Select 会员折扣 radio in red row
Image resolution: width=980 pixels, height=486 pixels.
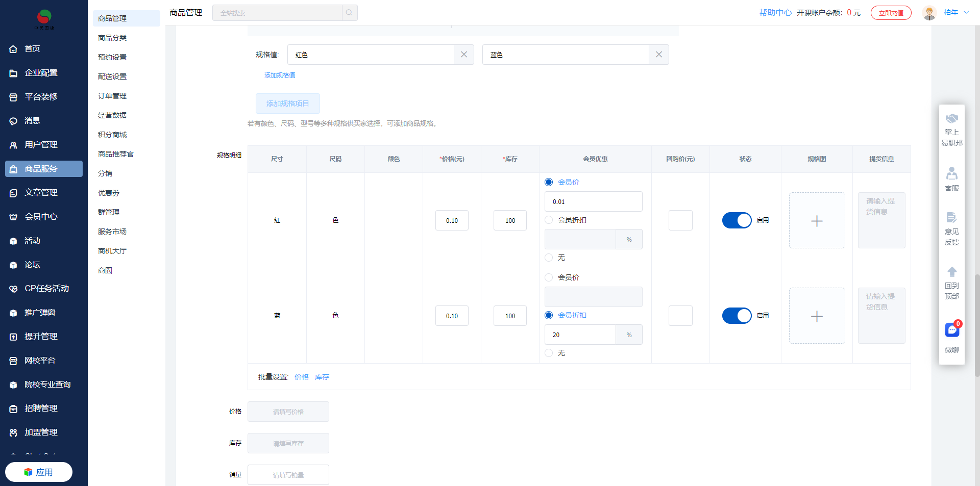[549, 220]
